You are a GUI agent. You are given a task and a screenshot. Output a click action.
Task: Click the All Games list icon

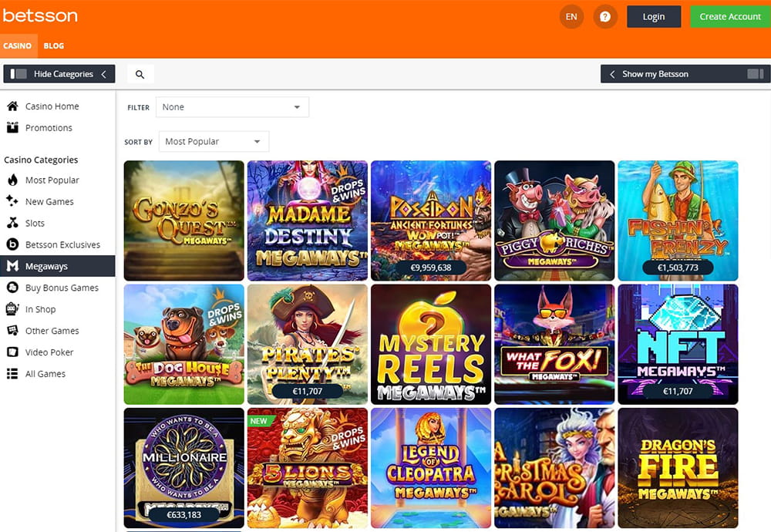(x=12, y=374)
